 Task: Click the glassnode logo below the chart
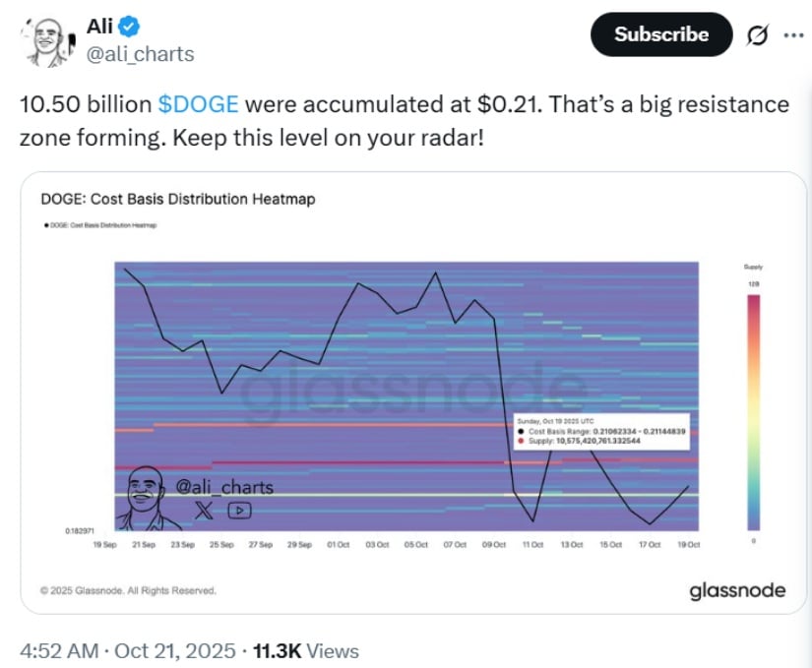(737, 590)
